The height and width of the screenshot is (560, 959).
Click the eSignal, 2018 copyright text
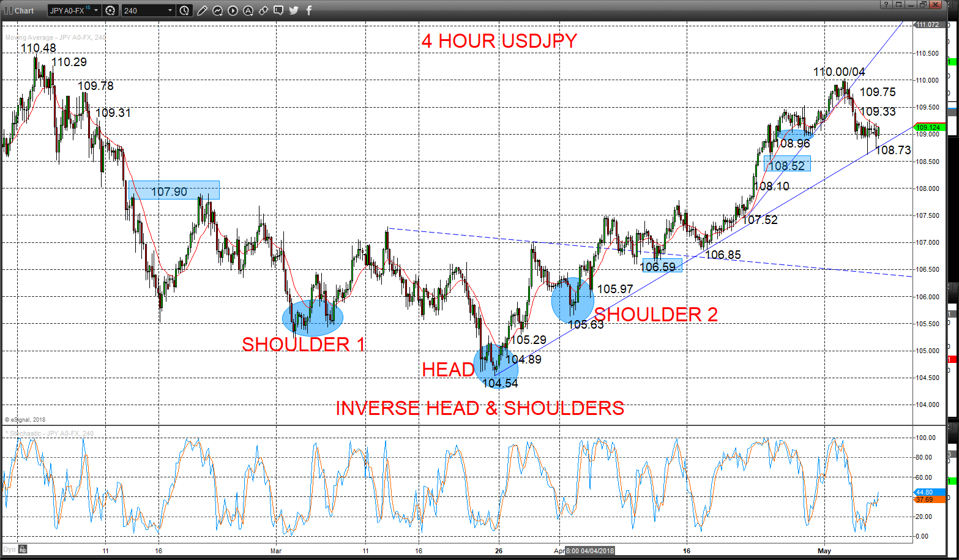pos(25,420)
